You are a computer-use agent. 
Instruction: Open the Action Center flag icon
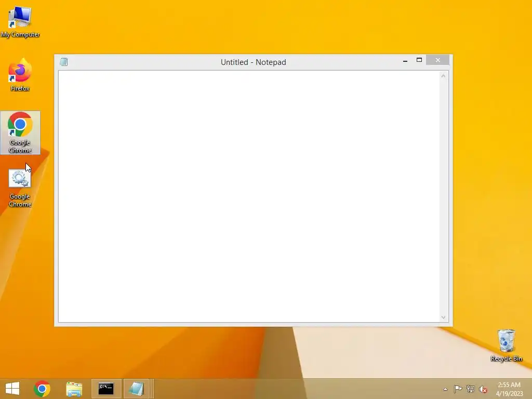pyautogui.click(x=458, y=389)
